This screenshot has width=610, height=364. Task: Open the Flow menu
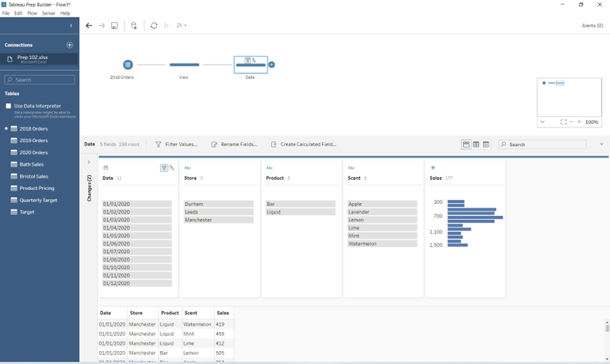pyautogui.click(x=32, y=13)
